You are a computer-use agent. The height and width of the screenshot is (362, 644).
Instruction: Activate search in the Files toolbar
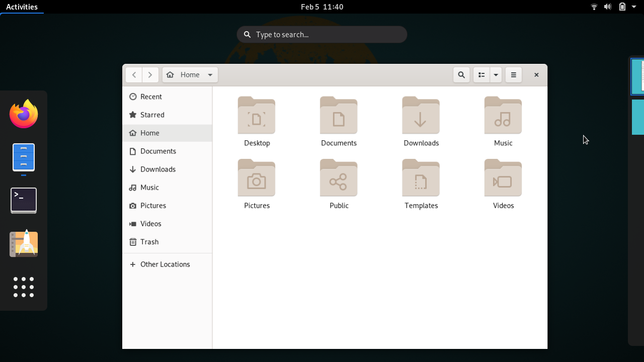(x=461, y=74)
